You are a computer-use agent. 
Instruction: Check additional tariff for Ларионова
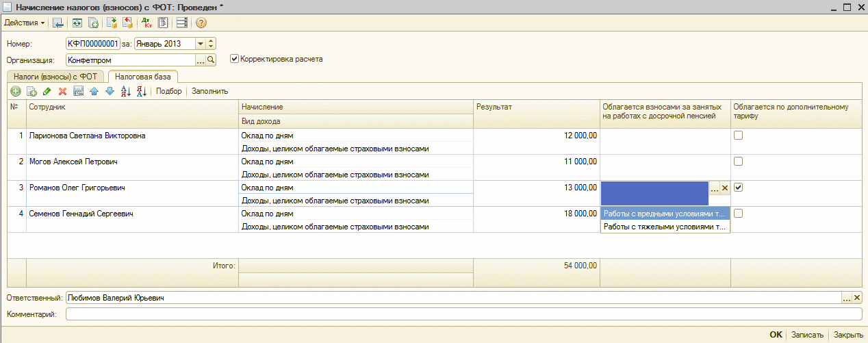[x=738, y=136]
